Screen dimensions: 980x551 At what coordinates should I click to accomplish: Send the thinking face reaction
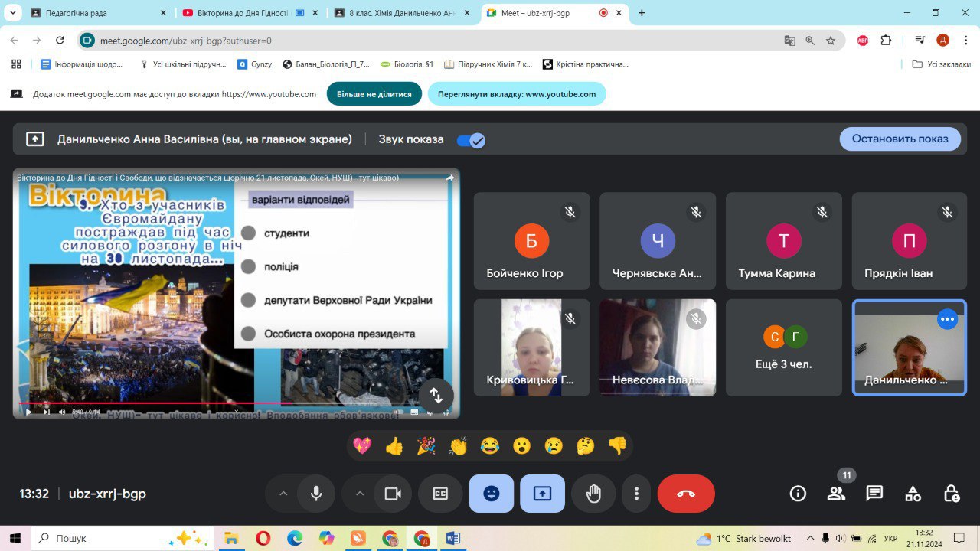[x=586, y=445]
